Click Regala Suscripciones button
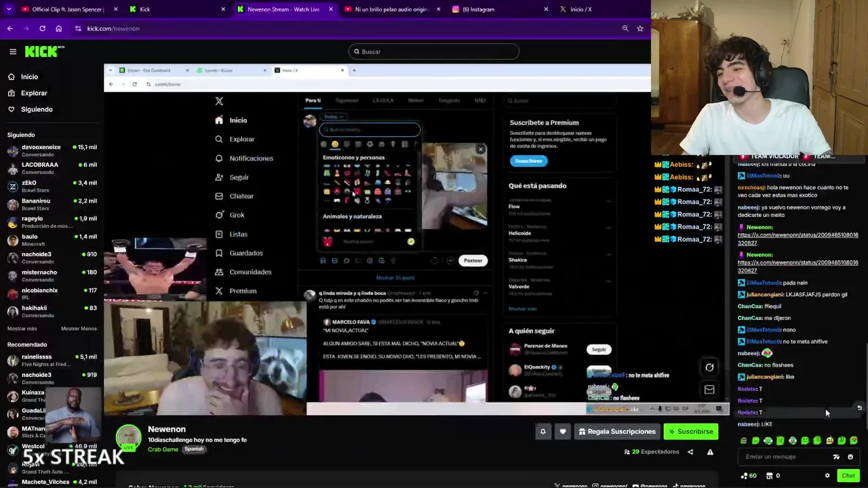The image size is (868, 488). pos(617,431)
